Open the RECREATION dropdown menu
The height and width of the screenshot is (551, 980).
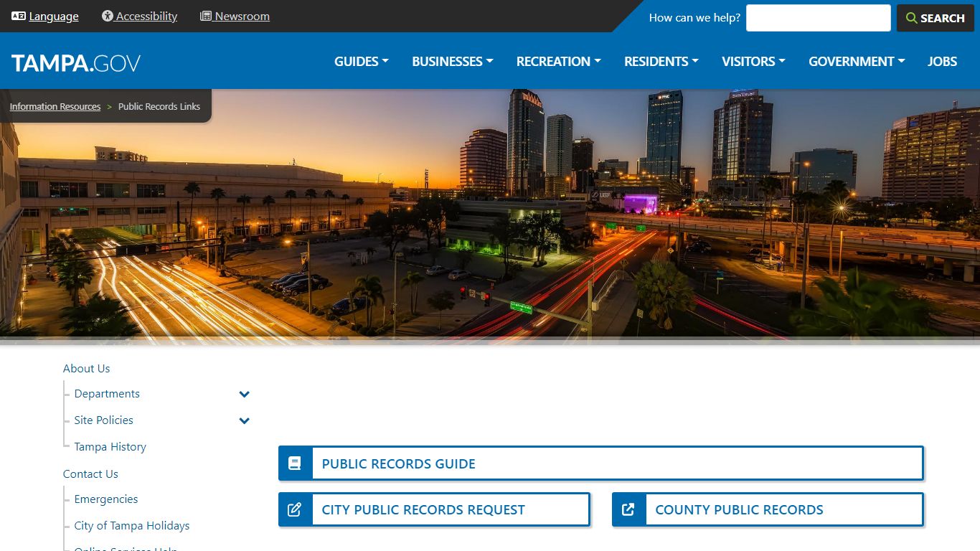[x=559, y=62]
